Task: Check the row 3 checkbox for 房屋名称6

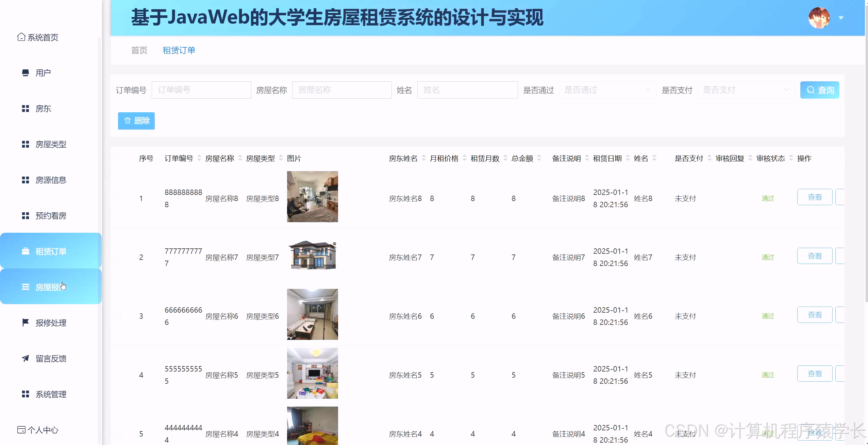Action: click(x=117, y=316)
